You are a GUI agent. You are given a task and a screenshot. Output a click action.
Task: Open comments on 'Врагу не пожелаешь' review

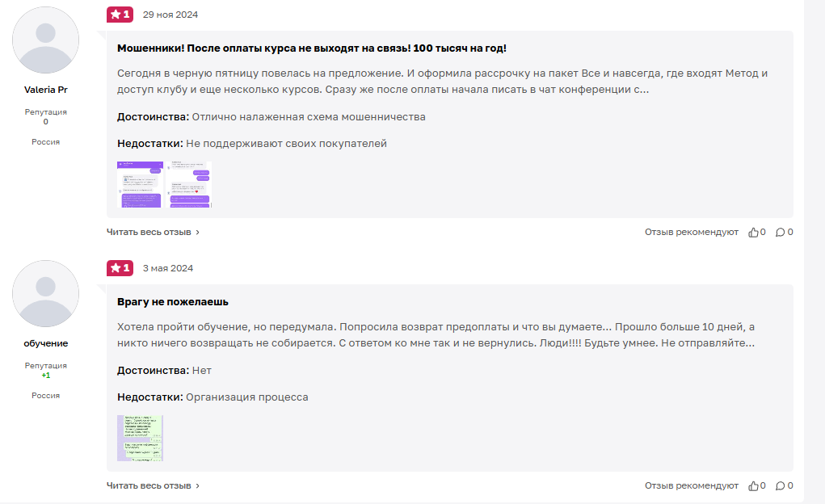point(780,486)
